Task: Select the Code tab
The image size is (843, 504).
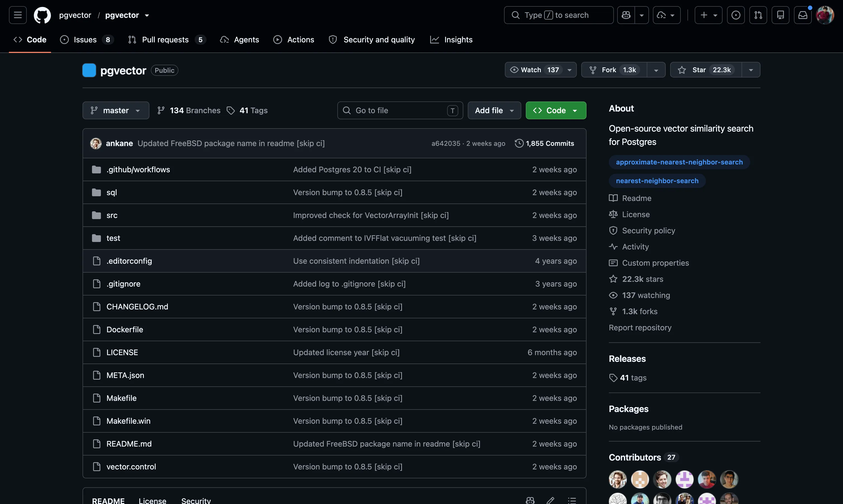Action: pyautogui.click(x=30, y=40)
